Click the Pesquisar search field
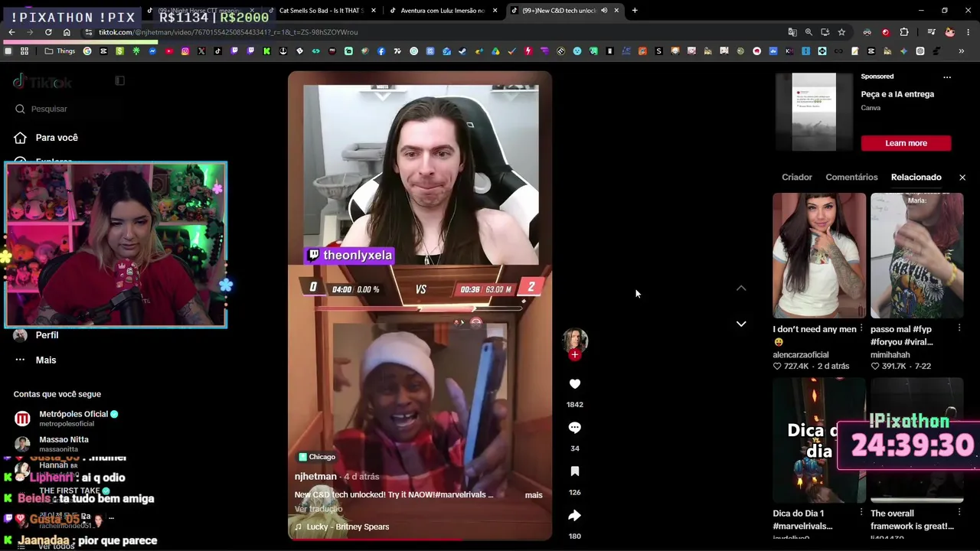The image size is (980, 551). 69,109
